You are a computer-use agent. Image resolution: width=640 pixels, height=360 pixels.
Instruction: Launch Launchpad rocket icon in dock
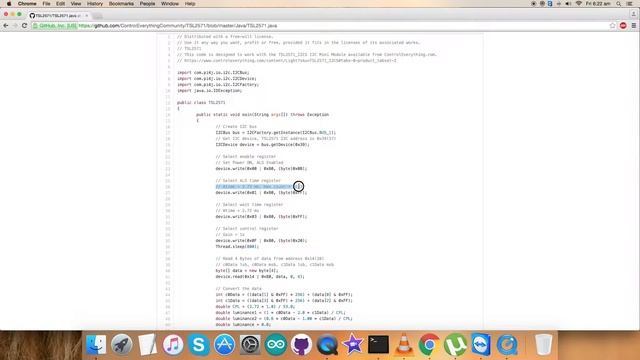tap(122, 344)
